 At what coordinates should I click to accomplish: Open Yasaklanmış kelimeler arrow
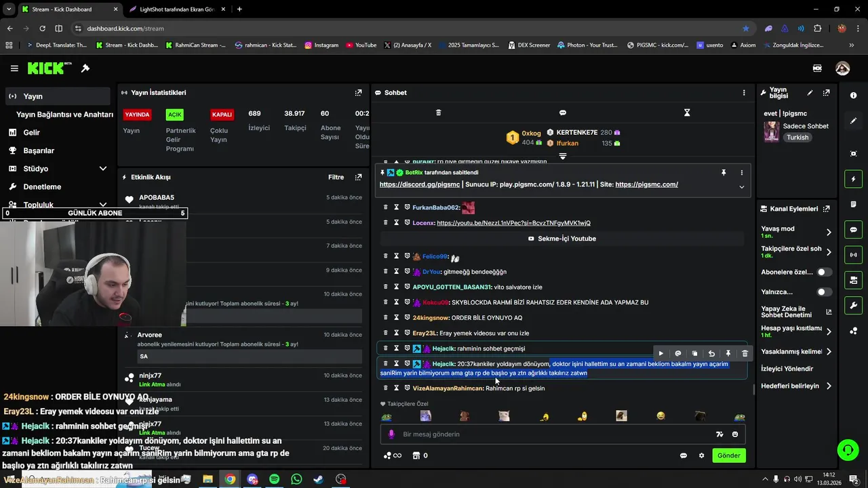point(829,352)
